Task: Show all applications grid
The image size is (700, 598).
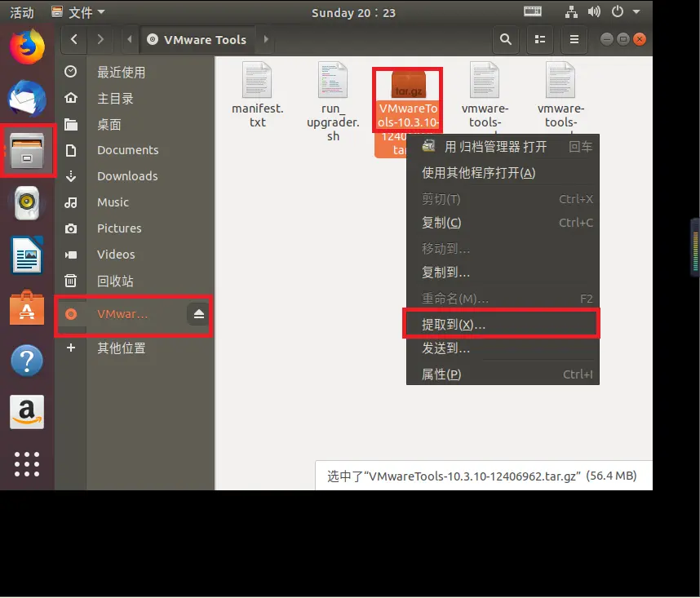Action: click(27, 464)
